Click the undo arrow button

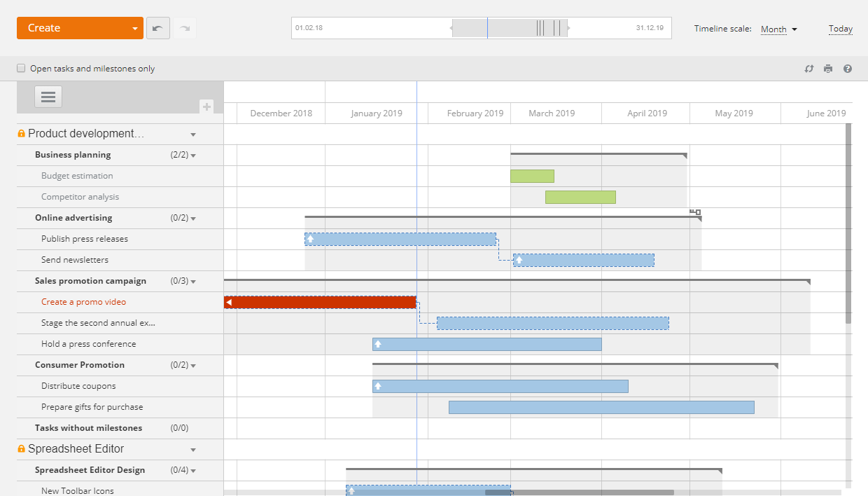pos(158,28)
